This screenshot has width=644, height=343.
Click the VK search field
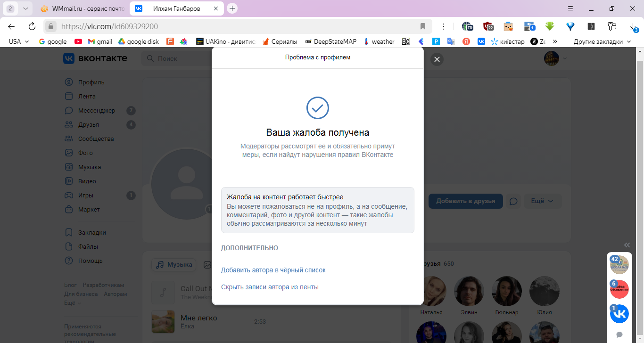tap(177, 58)
